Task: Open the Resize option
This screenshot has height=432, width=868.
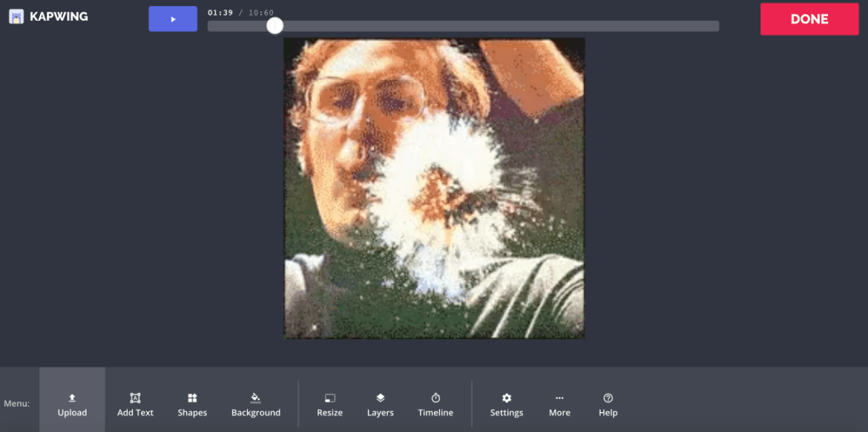Action: pyautogui.click(x=330, y=405)
